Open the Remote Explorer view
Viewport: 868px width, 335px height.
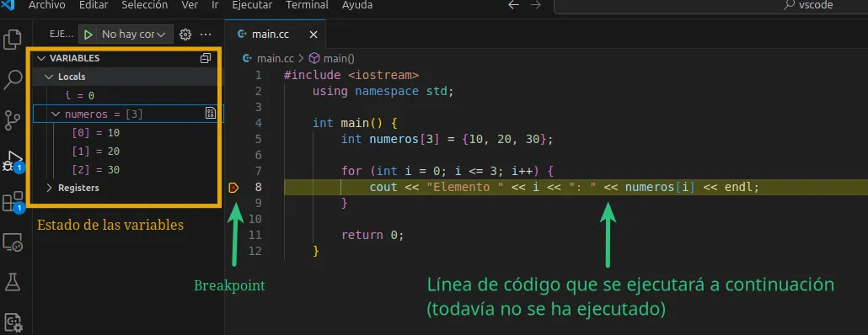click(x=12, y=242)
